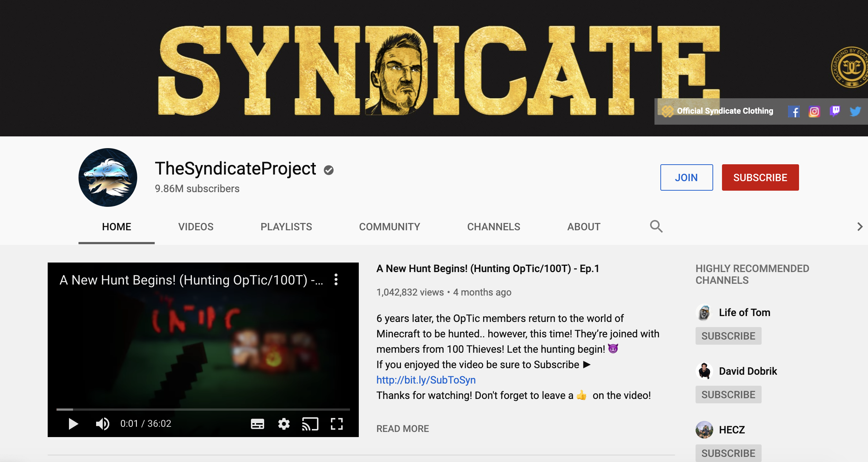Viewport: 868px width, 462px height.
Task: Switch to the HOME tab
Action: click(117, 227)
